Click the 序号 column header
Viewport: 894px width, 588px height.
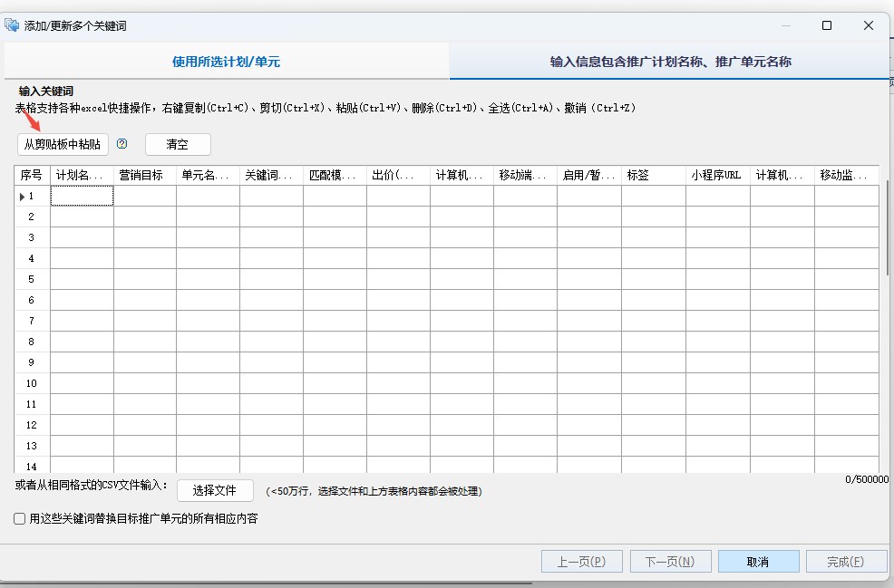point(32,175)
